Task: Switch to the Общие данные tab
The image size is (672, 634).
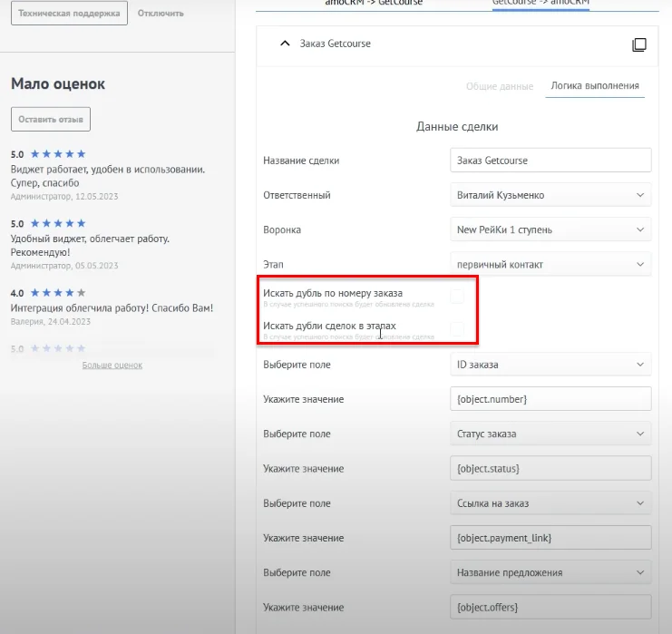Action: pos(499,87)
